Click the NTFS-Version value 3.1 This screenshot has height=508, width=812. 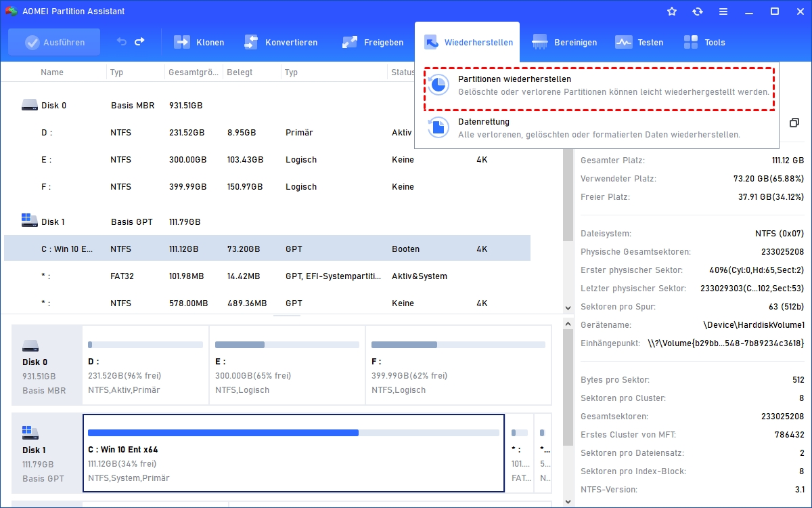[x=798, y=490]
